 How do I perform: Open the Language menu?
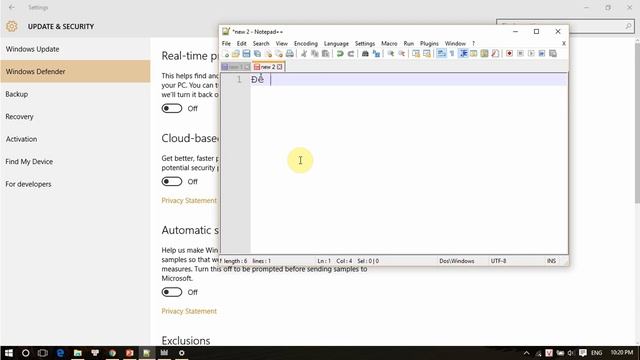(x=336, y=43)
